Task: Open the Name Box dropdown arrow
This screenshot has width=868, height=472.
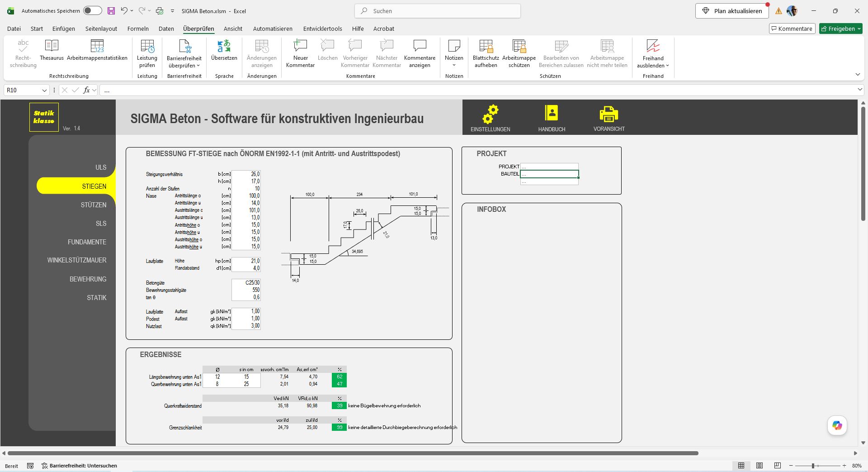Action: [x=44, y=91]
